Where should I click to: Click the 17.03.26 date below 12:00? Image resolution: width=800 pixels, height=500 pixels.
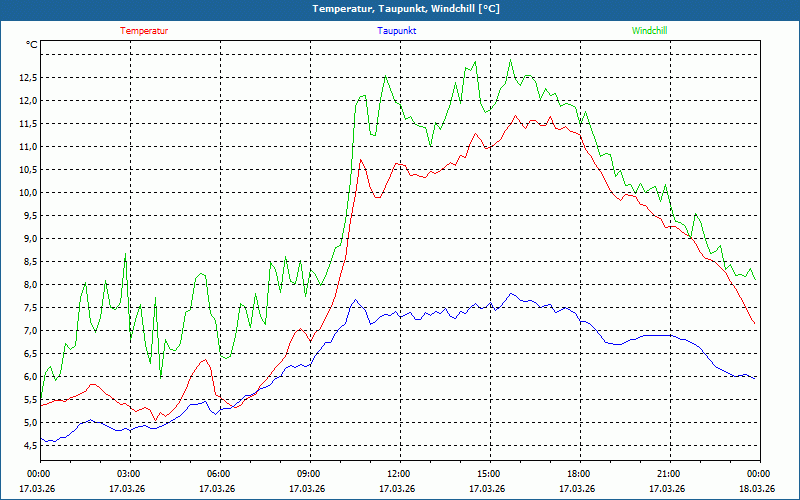click(397, 489)
